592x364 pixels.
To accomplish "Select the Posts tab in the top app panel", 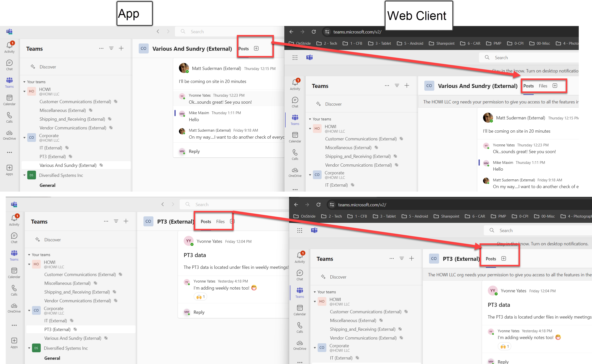I will [x=244, y=49].
